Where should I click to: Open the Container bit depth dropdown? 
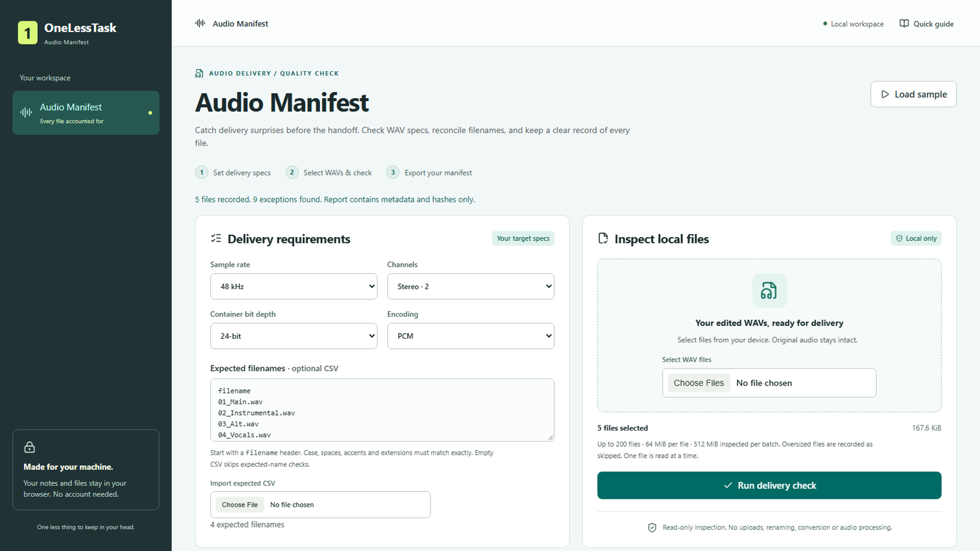294,336
